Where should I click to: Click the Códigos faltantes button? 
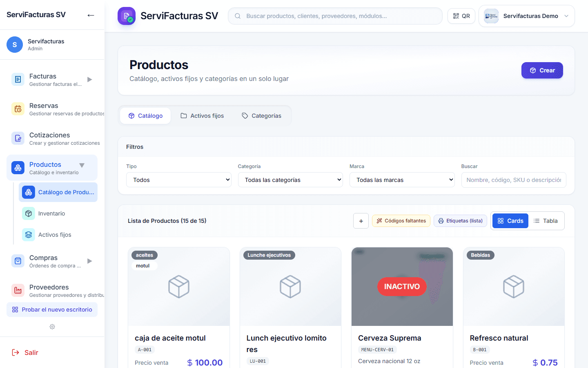pyautogui.click(x=401, y=221)
